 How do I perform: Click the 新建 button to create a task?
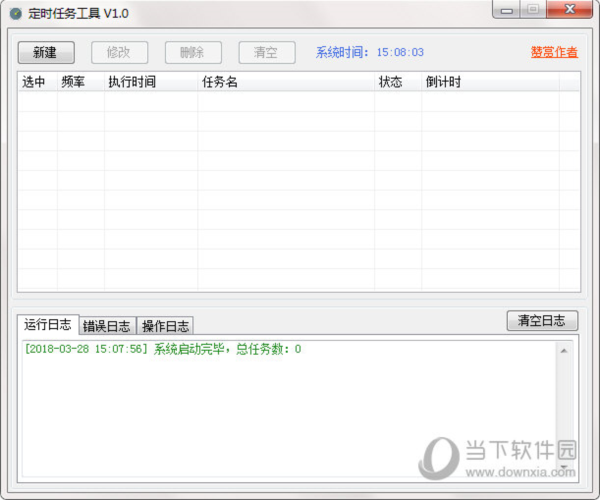pos(46,52)
